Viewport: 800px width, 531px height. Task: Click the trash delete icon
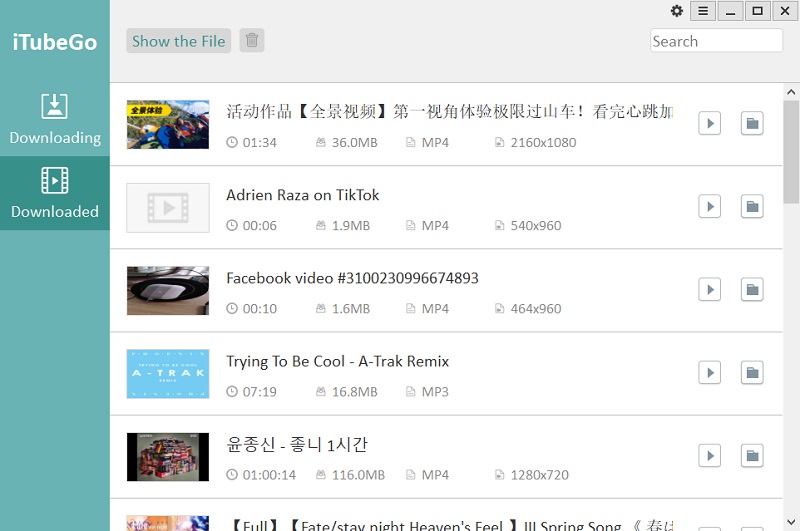click(x=252, y=40)
